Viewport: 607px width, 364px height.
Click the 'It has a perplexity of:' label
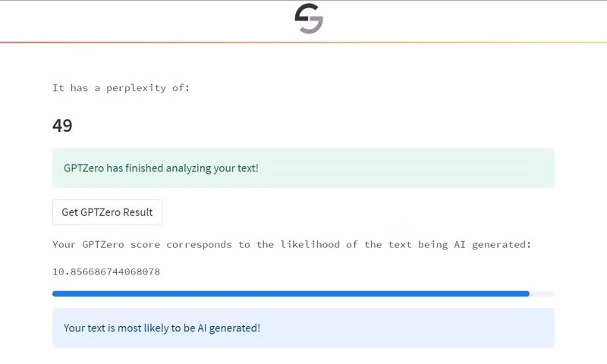tap(121, 88)
